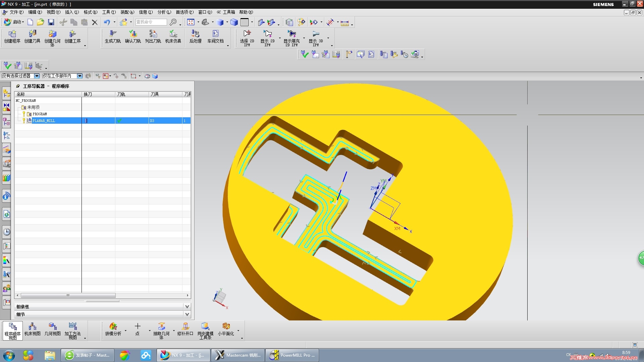Expand the 相依性 (Dependencies) section
Viewport: 644px width, 362px height.
pyautogui.click(x=187, y=307)
